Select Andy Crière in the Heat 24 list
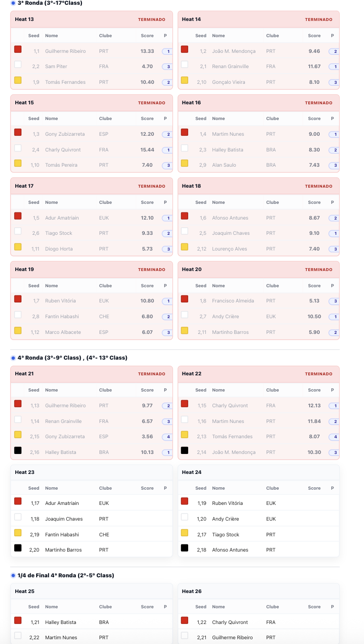364x644 pixels. pos(225,519)
